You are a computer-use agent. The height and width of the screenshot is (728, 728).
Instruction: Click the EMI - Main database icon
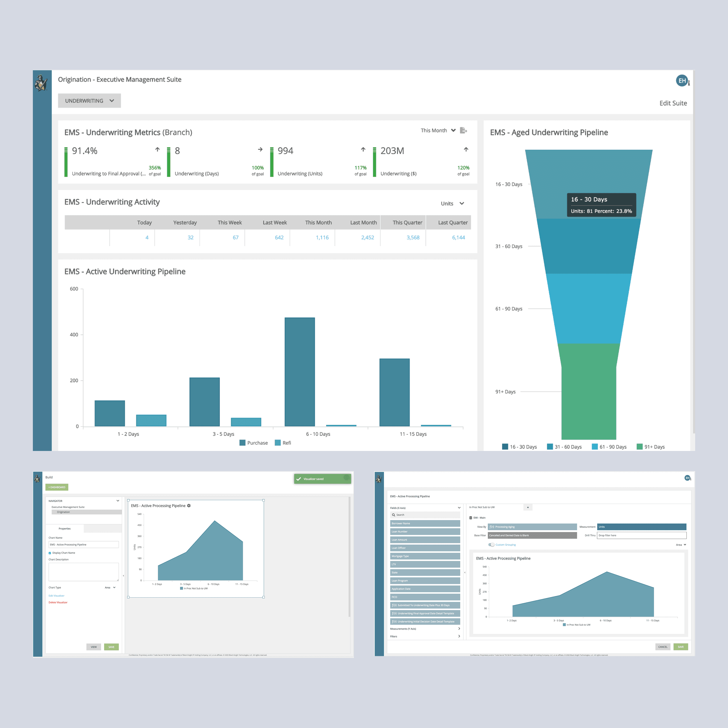point(471,518)
